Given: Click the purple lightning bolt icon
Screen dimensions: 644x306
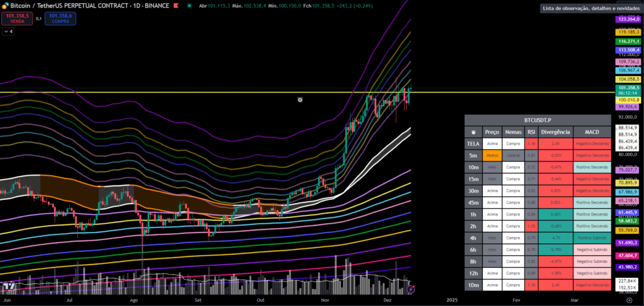Looking at the screenshot, I should click(x=411, y=289).
